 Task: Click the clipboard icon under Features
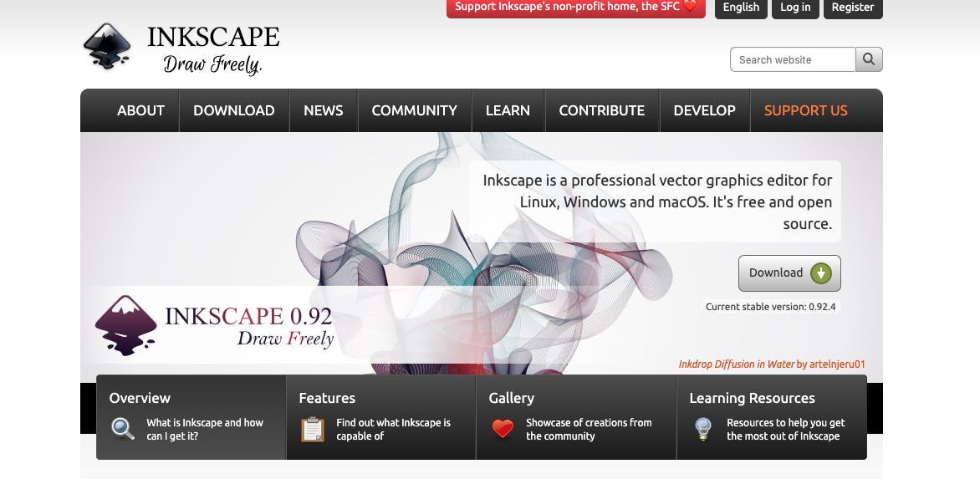(x=313, y=429)
